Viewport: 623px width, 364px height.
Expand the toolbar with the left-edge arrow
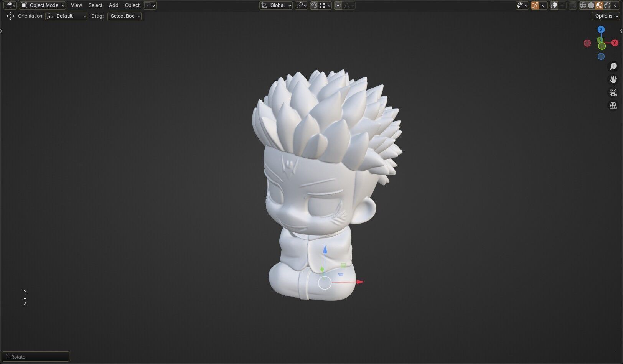2,31
